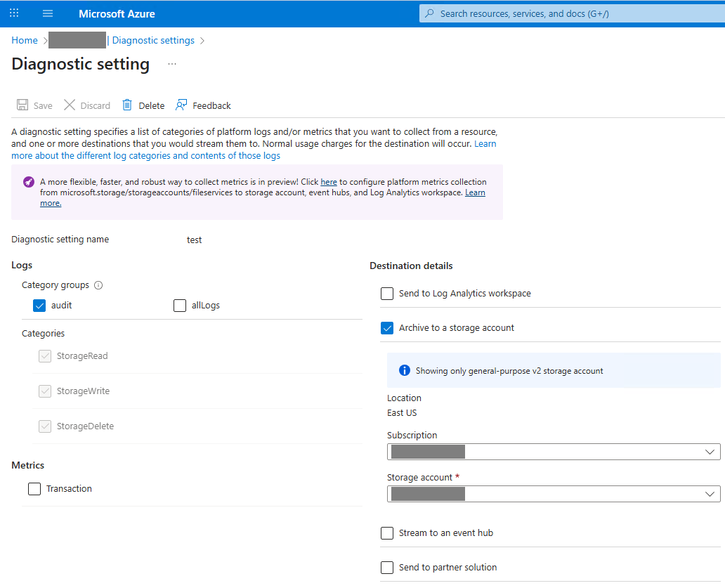Uncheck the audit category group checkbox
This screenshot has height=588, width=725.
coord(39,306)
